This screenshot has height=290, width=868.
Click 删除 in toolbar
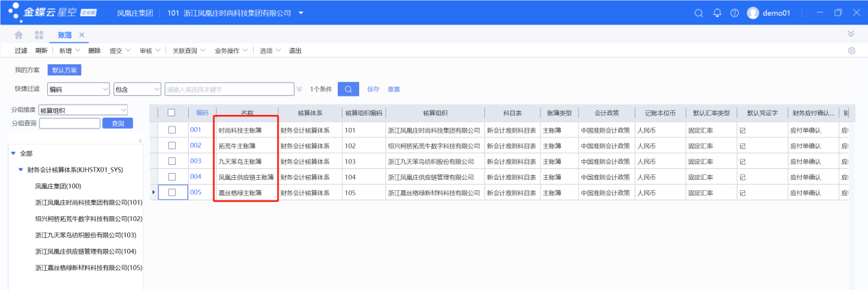click(x=94, y=51)
